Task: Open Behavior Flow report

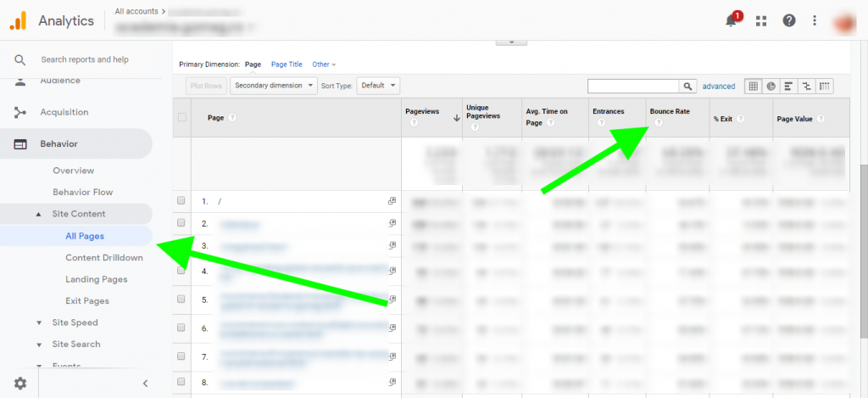Action: (83, 193)
